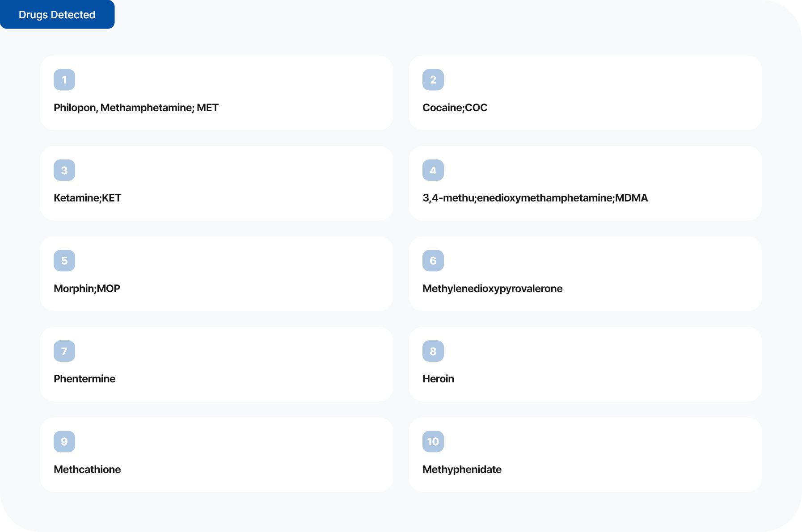Click the number 10 badge icon
The height and width of the screenshot is (532, 802).
coord(433,442)
